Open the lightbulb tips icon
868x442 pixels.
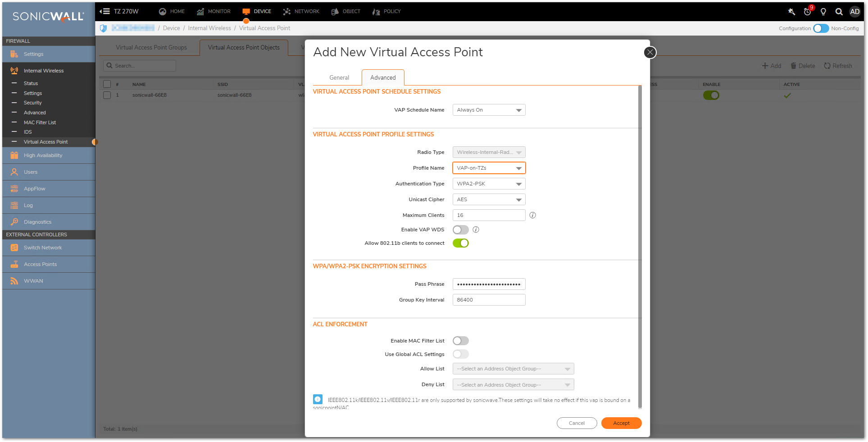[823, 12]
